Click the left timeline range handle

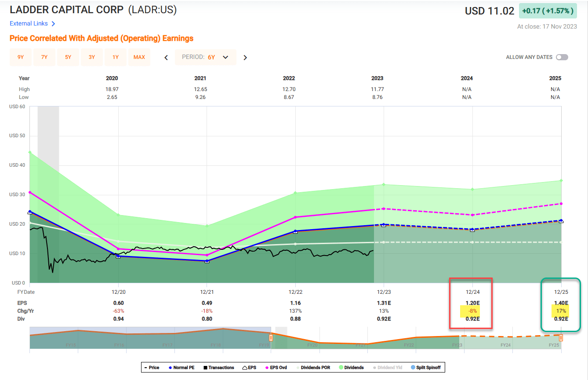point(271,338)
